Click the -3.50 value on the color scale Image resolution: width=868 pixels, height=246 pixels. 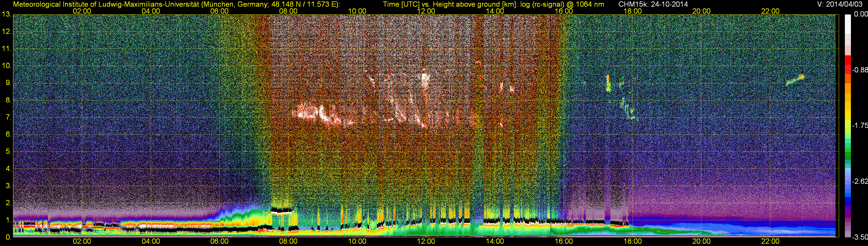(860, 237)
